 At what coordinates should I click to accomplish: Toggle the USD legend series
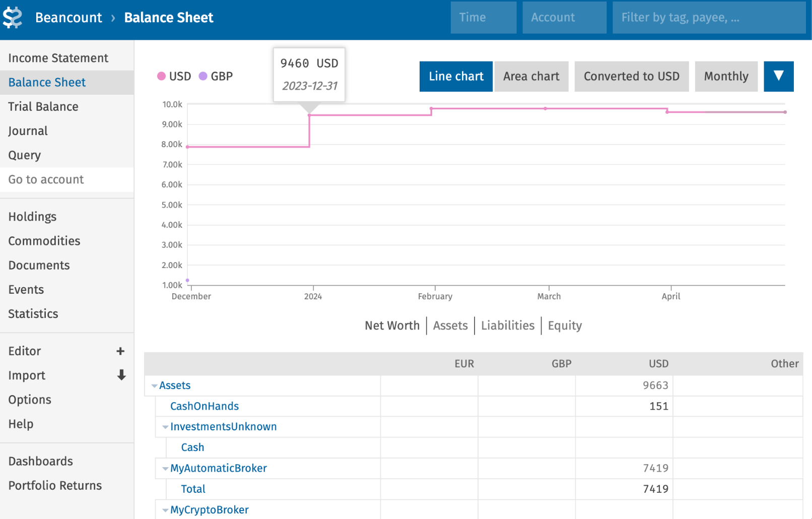coord(174,76)
